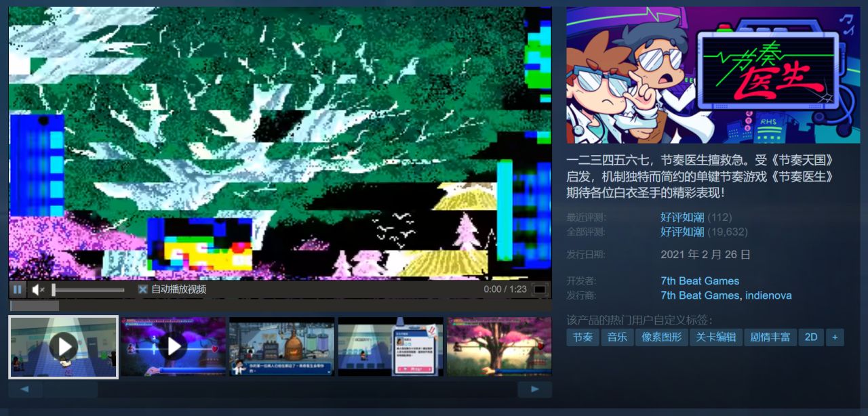Open recent reviews 好评如潮 (112)
868x416 pixels.
(682, 217)
